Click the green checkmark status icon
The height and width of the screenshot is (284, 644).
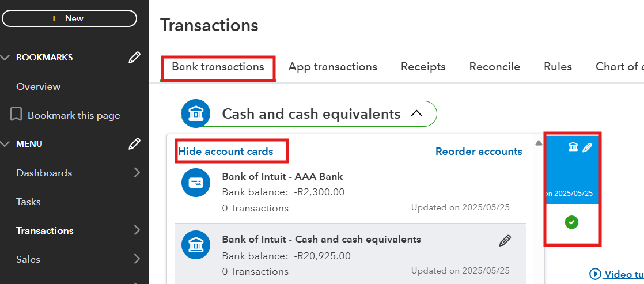click(572, 222)
